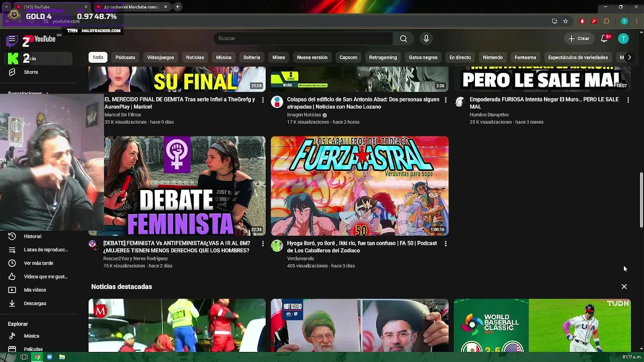
Task: Click the red magic-wand extension icon
Action: point(594,21)
